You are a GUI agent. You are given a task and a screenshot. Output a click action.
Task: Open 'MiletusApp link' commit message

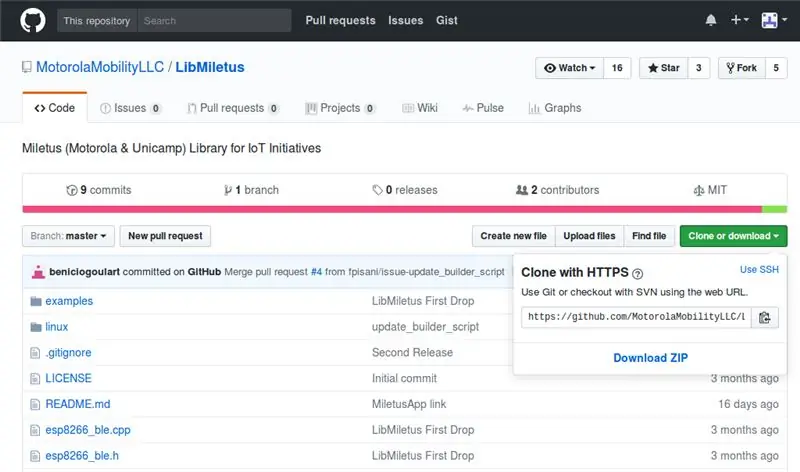tap(409, 404)
